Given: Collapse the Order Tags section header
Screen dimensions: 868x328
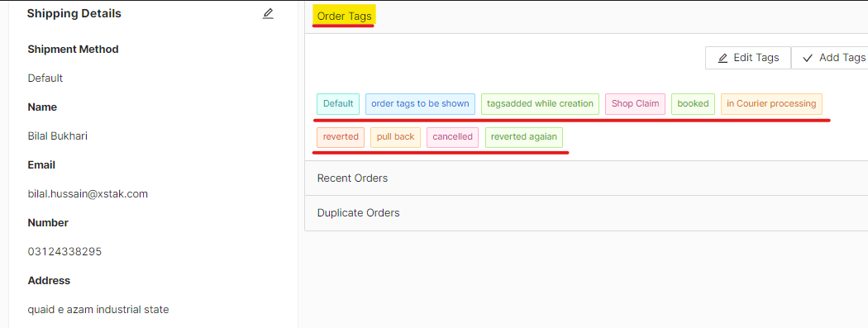Looking at the screenshot, I should (586, 17).
